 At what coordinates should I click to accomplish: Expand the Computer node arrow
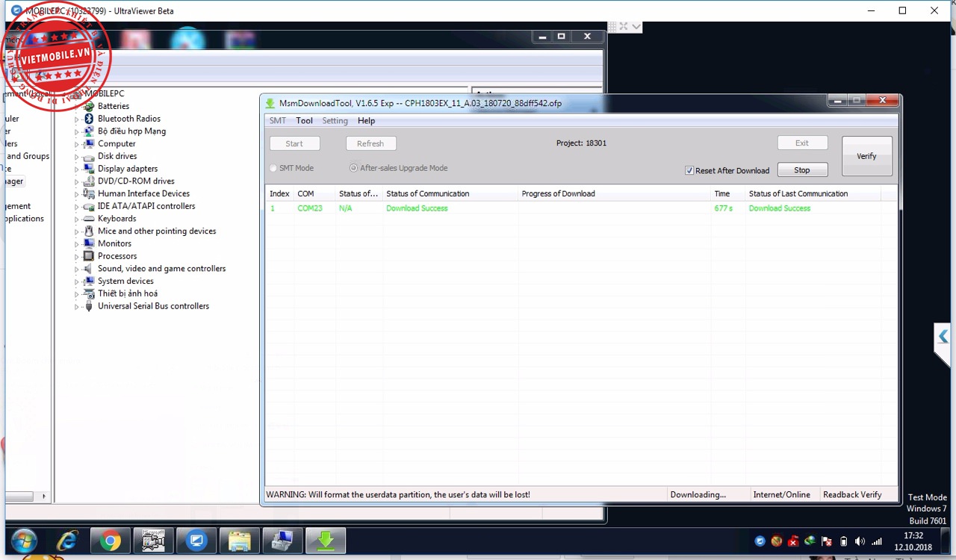tap(76, 144)
